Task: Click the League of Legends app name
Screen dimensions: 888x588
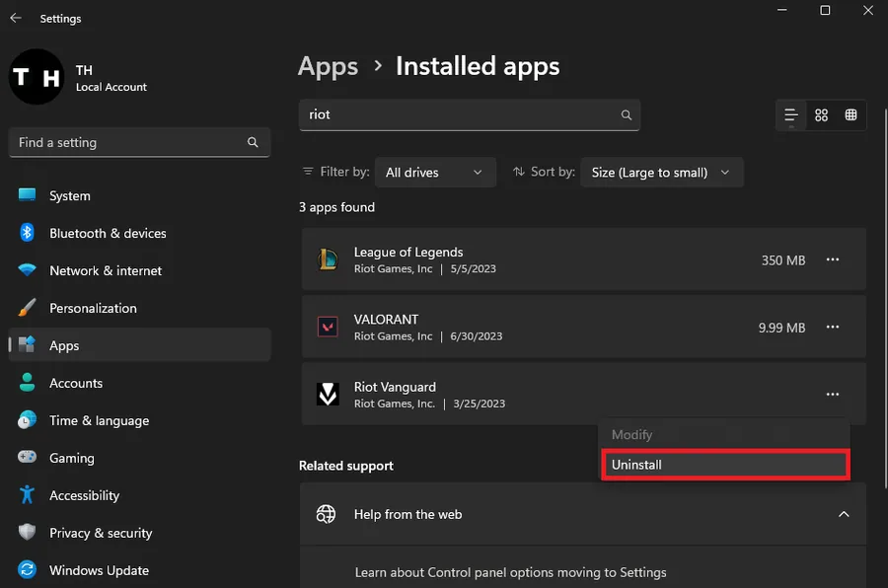Action: pyautogui.click(x=408, y=253)
